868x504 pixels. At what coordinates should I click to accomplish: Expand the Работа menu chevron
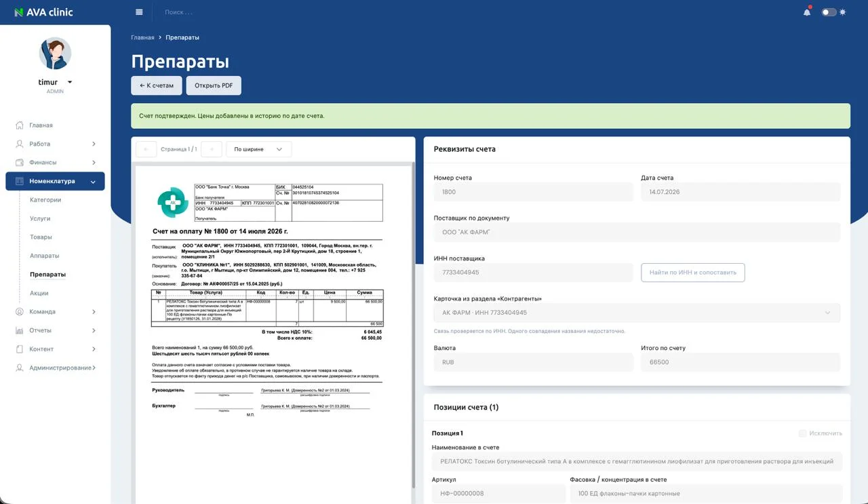(x=94, y=144)
